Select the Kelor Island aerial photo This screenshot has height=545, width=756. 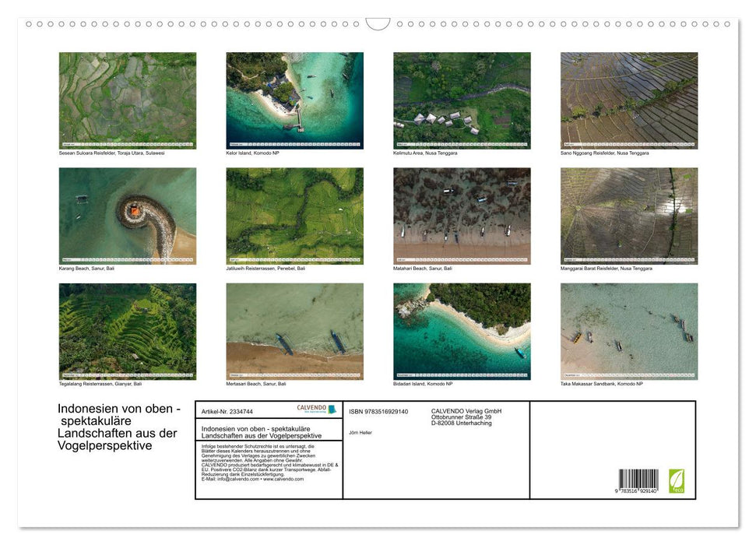coord(294,100)
